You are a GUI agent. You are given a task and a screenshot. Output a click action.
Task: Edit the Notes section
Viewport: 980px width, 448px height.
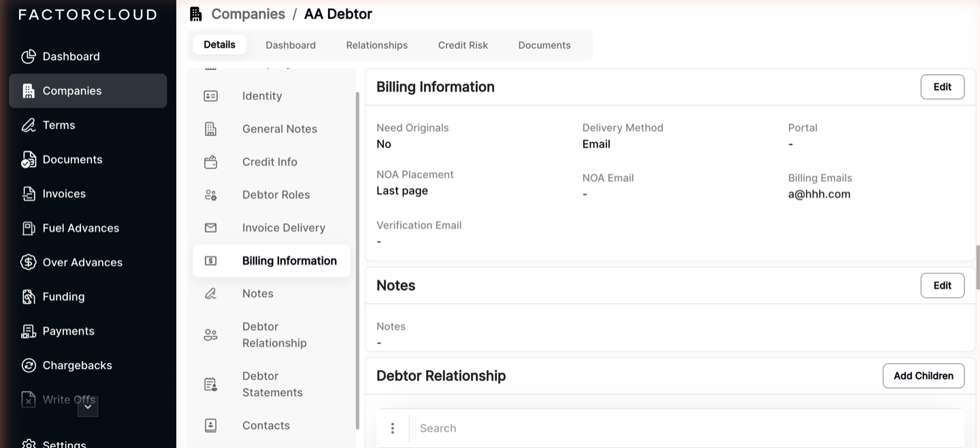943,286
